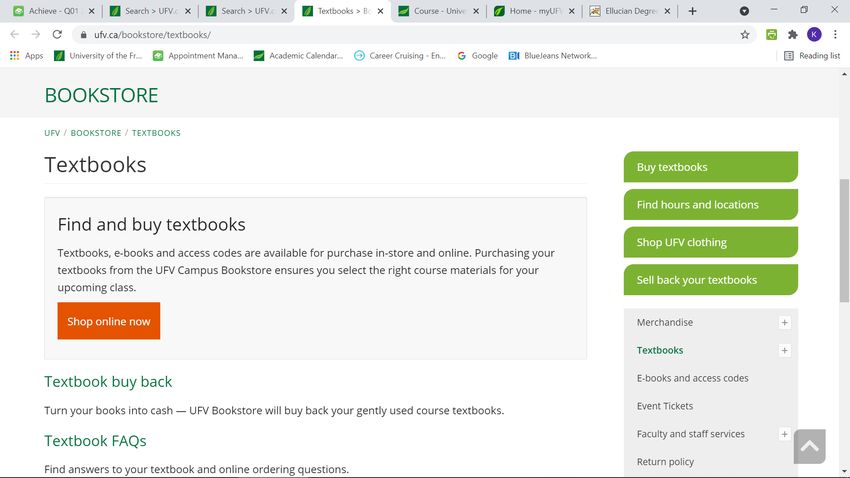Click the browser forward arrow

pos(36,34)
